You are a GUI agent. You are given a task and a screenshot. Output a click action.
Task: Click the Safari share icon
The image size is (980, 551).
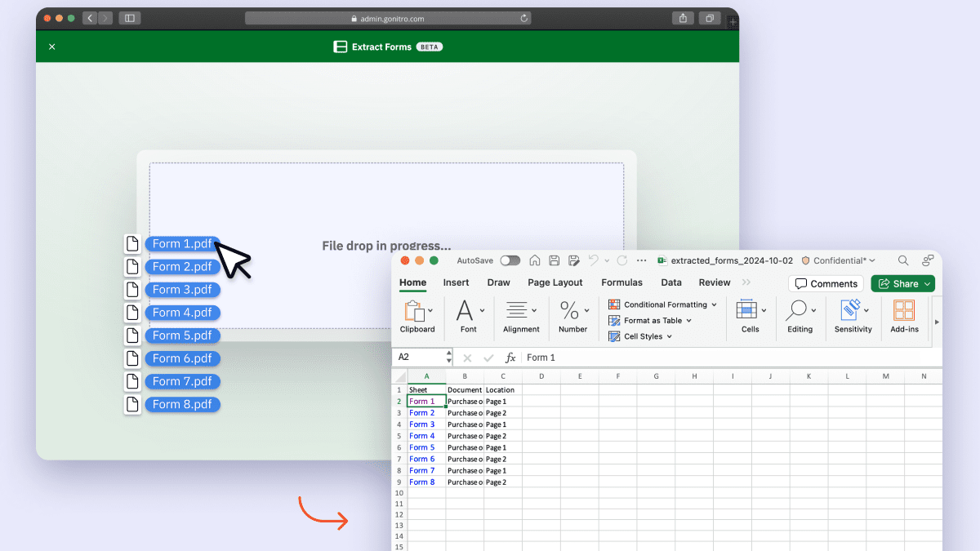click(x=681, y=18)
